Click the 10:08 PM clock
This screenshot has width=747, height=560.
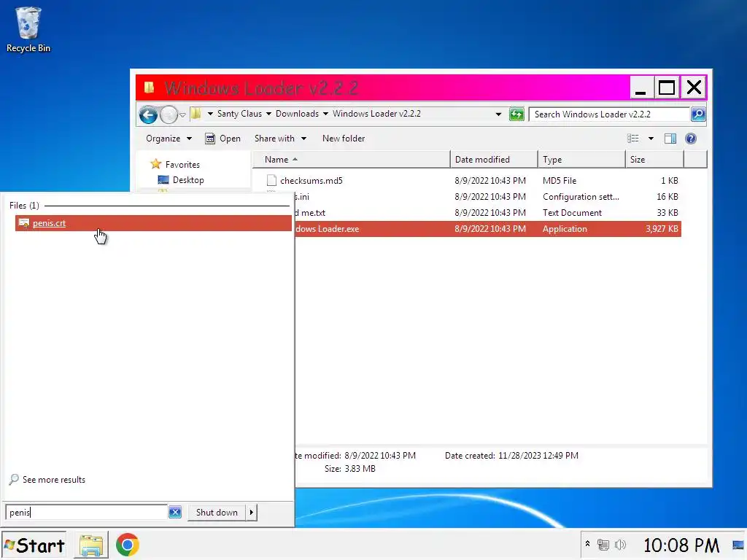coord(681,545)
